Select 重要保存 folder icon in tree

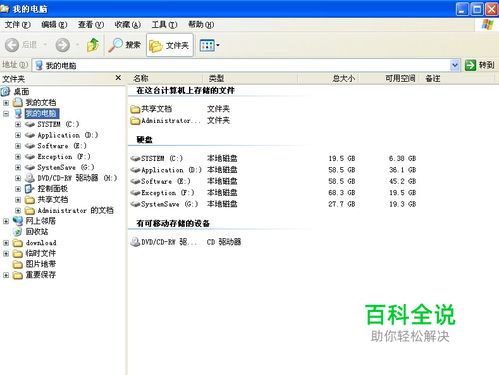click(18, 275)
